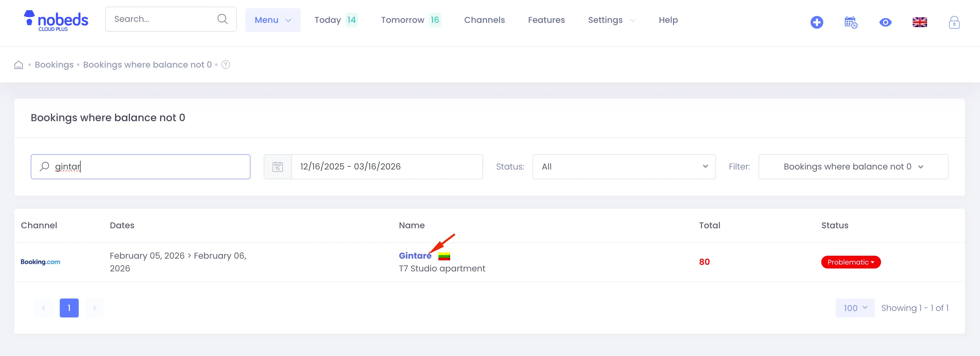The image size is (980, 356).
Task: Click the Status column header
Action: [x=835, y=226]
